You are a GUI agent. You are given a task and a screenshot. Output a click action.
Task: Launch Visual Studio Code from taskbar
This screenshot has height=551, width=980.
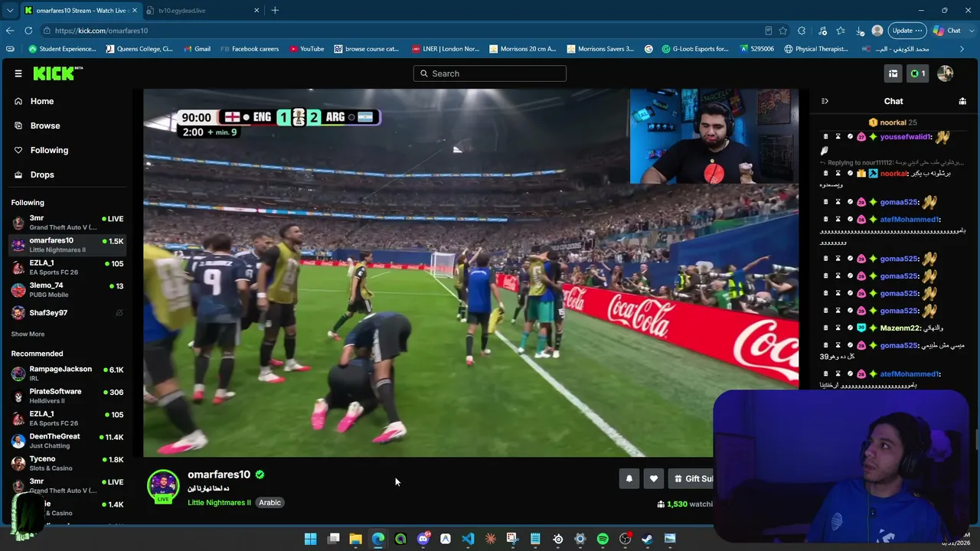[468, 539]
